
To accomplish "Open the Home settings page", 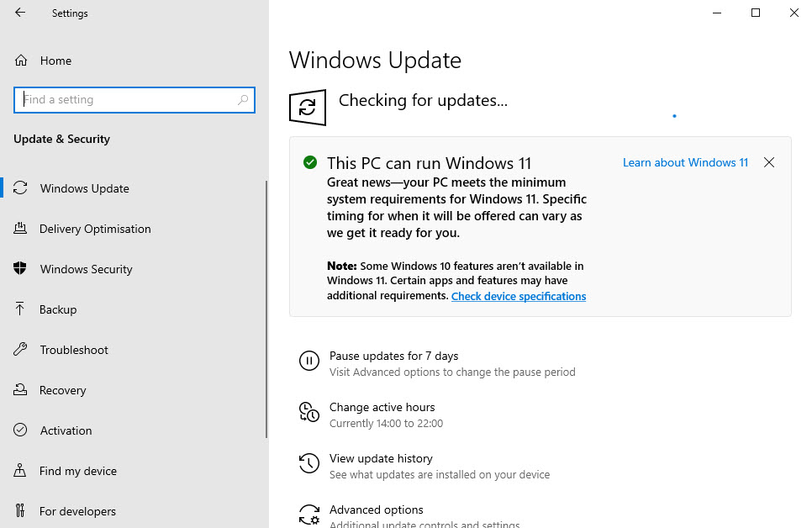I will click(56, 61).
